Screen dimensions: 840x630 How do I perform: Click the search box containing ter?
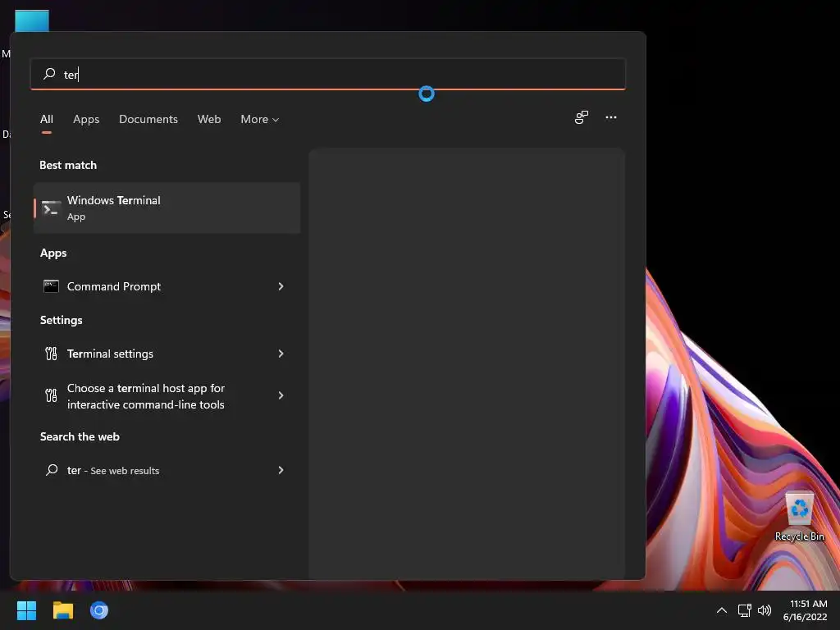click(x=328, y=74)
